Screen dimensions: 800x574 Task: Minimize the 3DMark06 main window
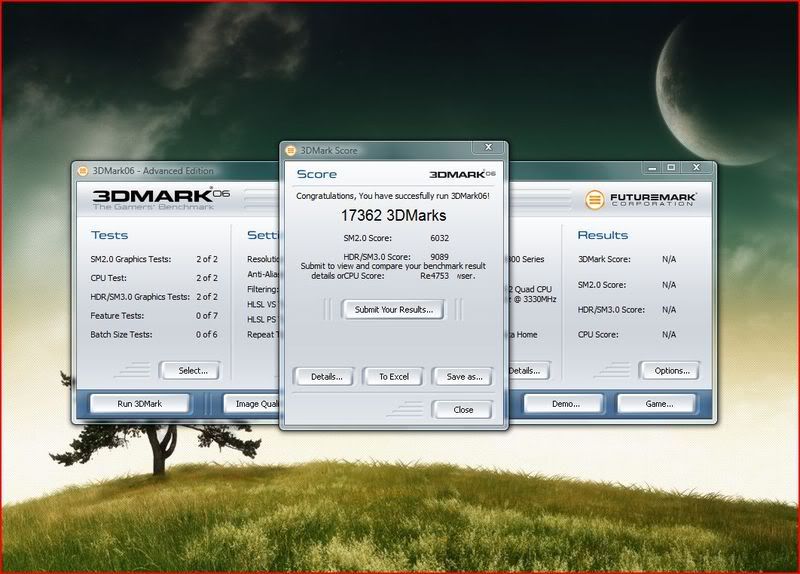point(652,168)
